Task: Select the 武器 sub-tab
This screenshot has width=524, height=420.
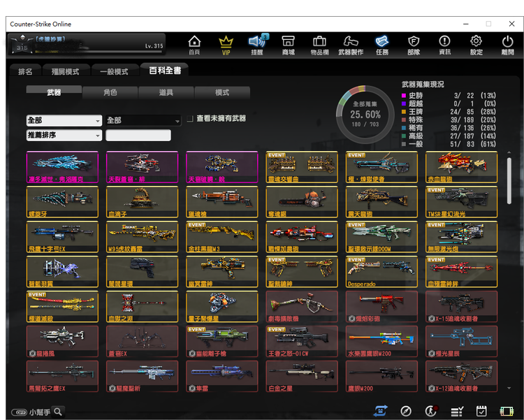Action: click(54, 92)
